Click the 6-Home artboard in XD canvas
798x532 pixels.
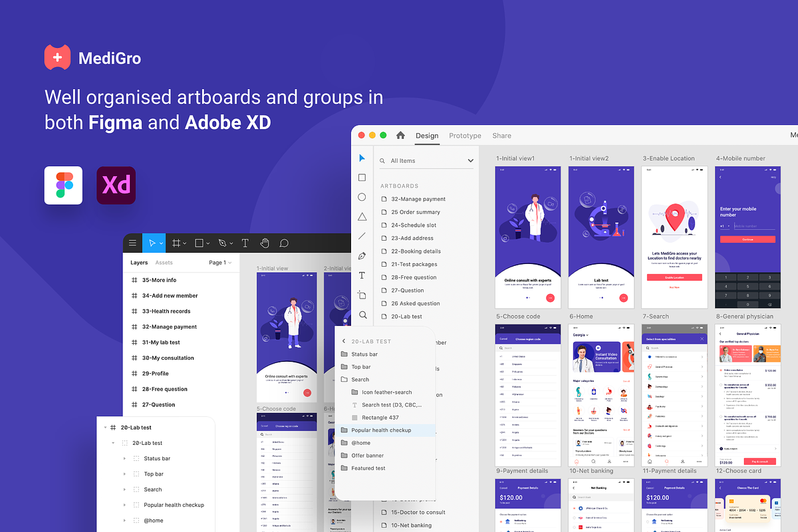pos(601,395)
